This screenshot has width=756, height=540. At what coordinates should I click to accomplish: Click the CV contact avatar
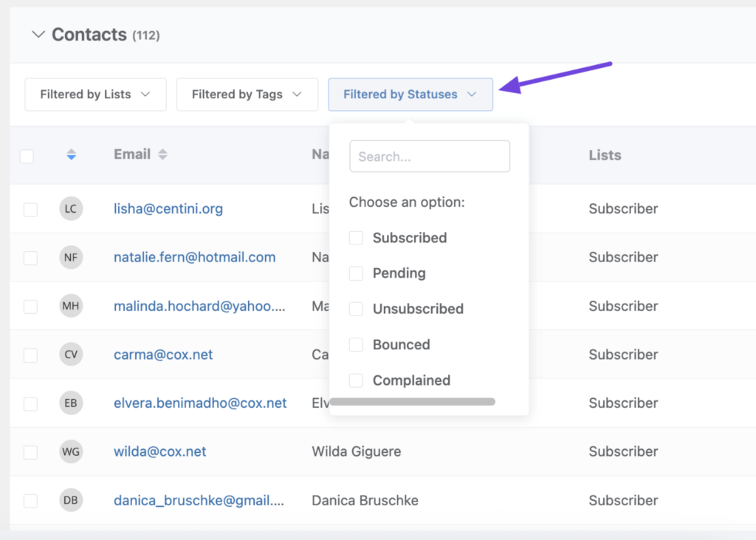[71, 355]
